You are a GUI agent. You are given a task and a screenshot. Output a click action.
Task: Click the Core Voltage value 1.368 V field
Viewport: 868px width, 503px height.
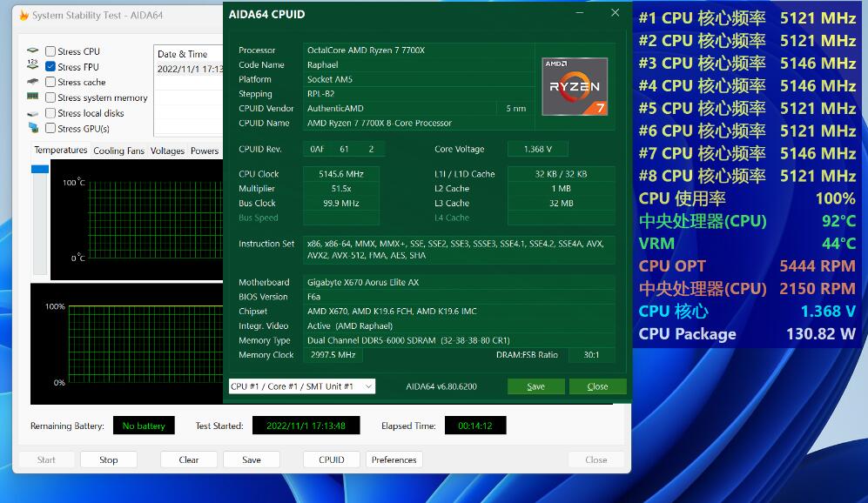[x=537, y=149]
